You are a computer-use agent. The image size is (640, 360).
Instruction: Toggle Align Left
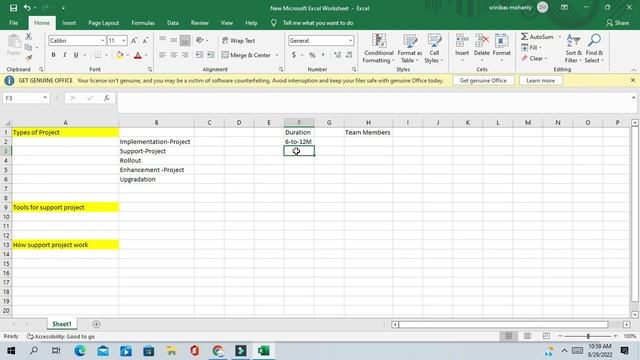click(x=162, y=55)
